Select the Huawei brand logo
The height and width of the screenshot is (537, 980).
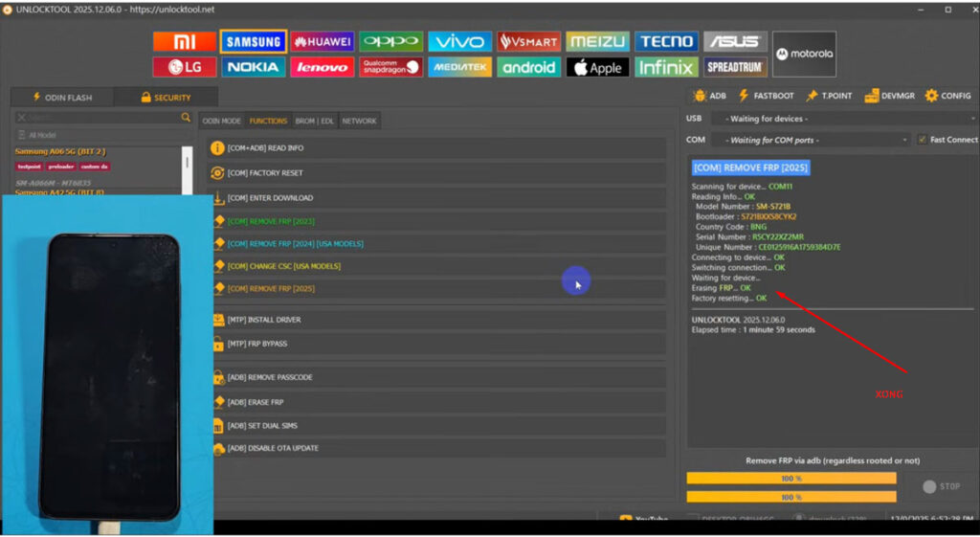click(x=322, y=42)
